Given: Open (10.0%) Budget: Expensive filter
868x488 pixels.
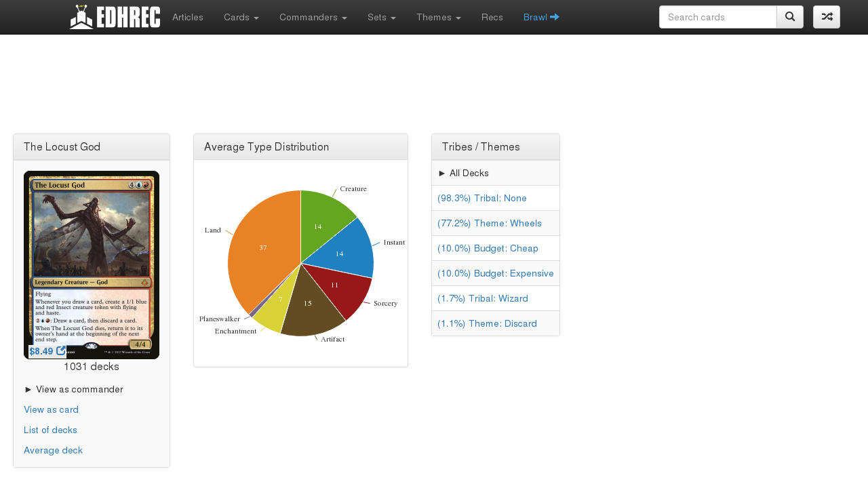Looking at the screenshot, I should click(x=496, y=273).
